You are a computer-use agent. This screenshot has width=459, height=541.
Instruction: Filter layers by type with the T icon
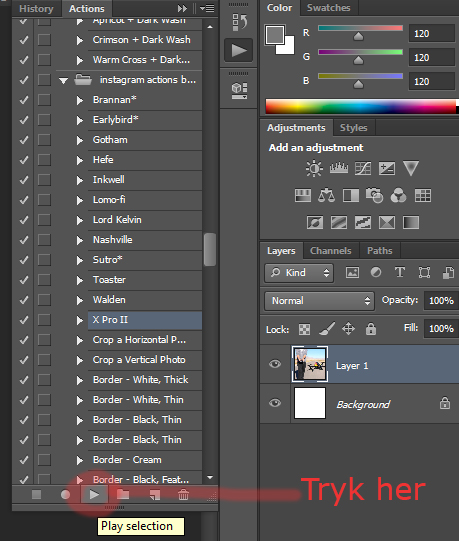click(x=400, y=273)
